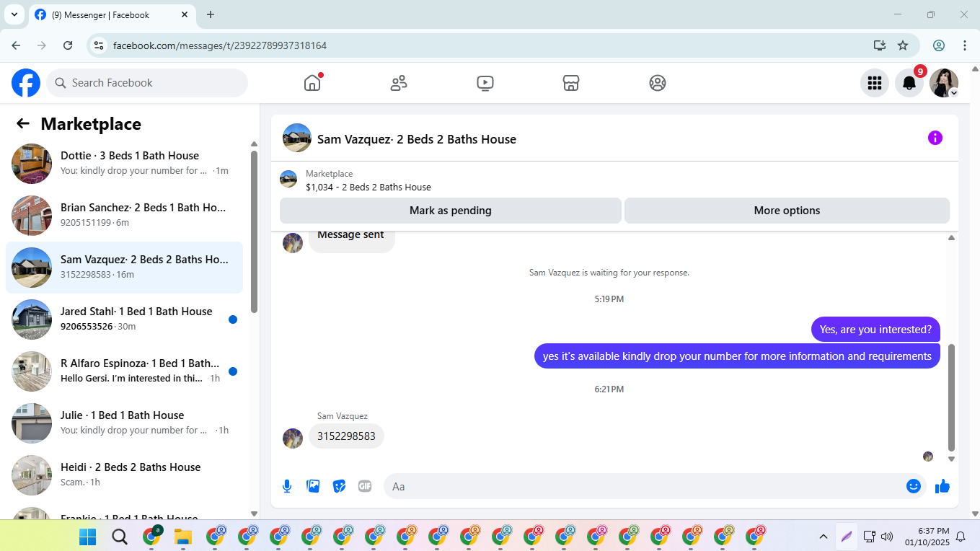
Task: Open the Chrome three-dot menu
Action: 965,45
